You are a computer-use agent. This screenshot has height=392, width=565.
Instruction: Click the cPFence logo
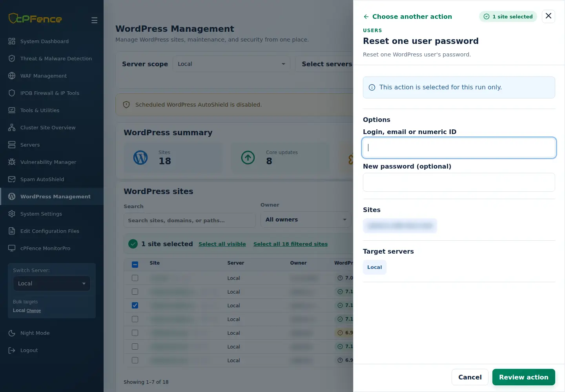click(35, 18)
